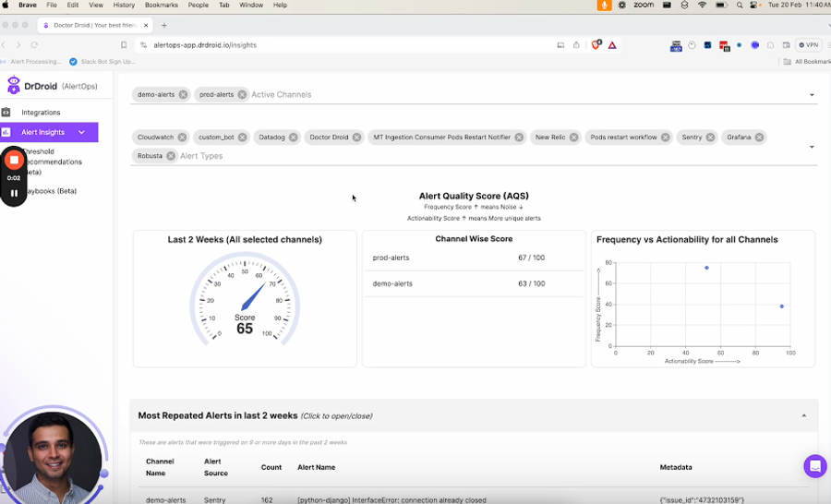Open the Window menu

(x=250, y=5)
